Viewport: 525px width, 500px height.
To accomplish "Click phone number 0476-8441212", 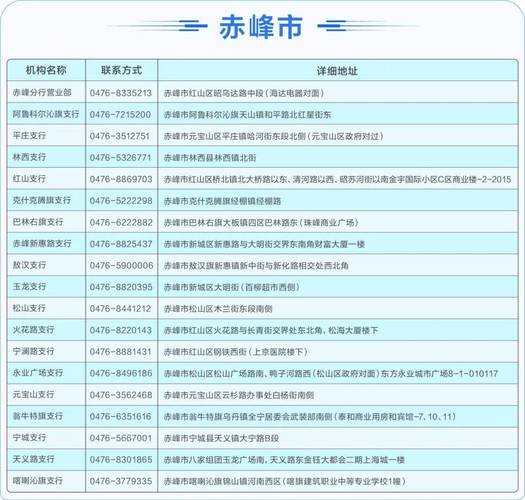I will point(120,308).
